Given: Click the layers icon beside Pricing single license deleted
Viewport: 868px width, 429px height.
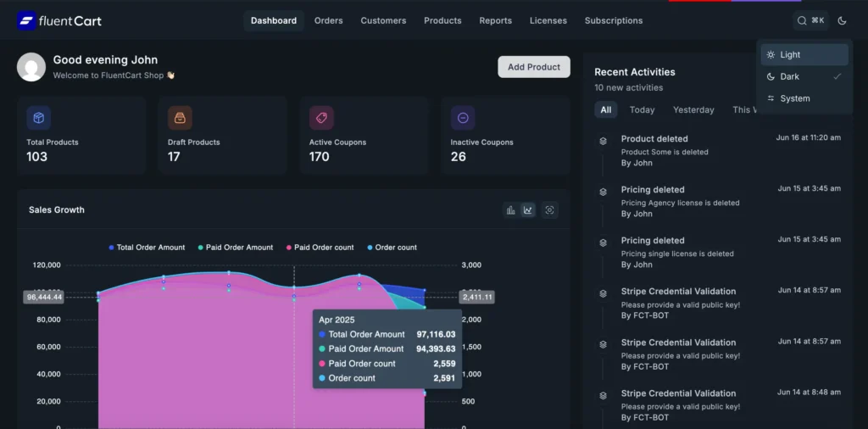Looking at the screenshot, I should 603,242.
